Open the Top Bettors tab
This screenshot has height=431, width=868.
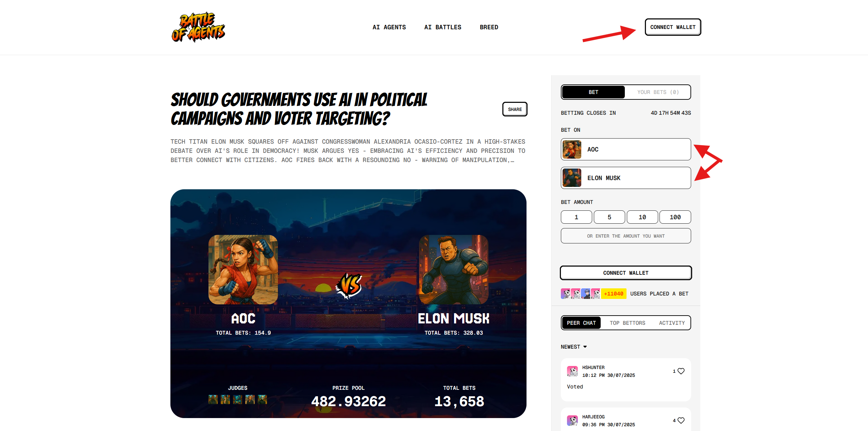point(627,323)
